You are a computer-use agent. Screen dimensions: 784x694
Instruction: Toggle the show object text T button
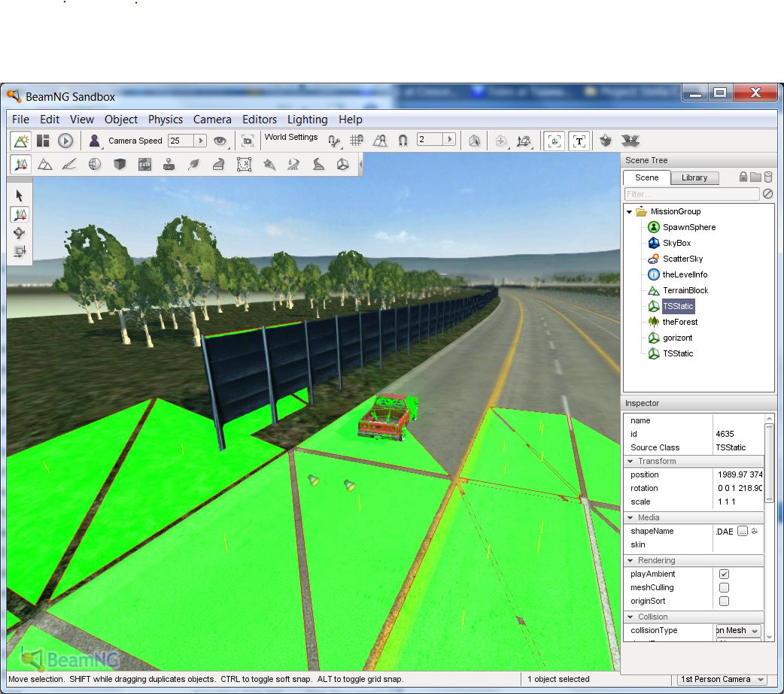pyautogui.click(x=579, y=141)
